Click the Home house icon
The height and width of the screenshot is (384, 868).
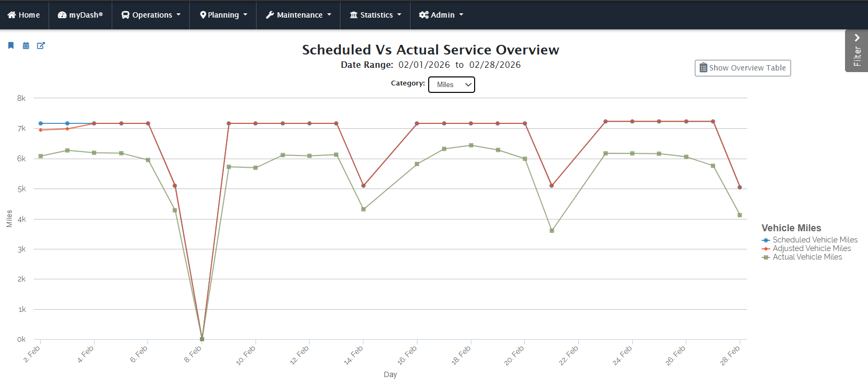[12, 15]
